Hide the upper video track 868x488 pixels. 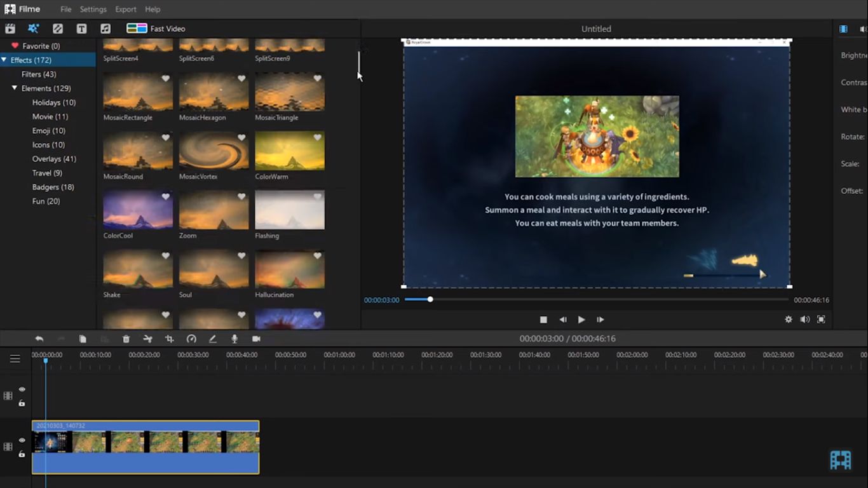22,390
